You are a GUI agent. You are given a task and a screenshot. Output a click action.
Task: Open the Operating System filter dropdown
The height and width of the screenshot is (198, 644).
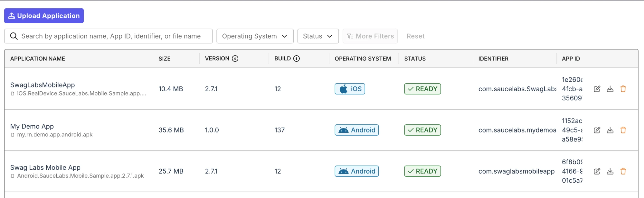click(255, 36)
